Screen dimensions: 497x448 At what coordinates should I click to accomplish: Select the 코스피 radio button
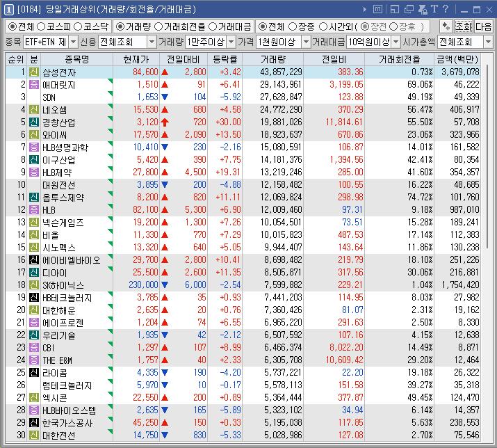[x=41, y=26]
